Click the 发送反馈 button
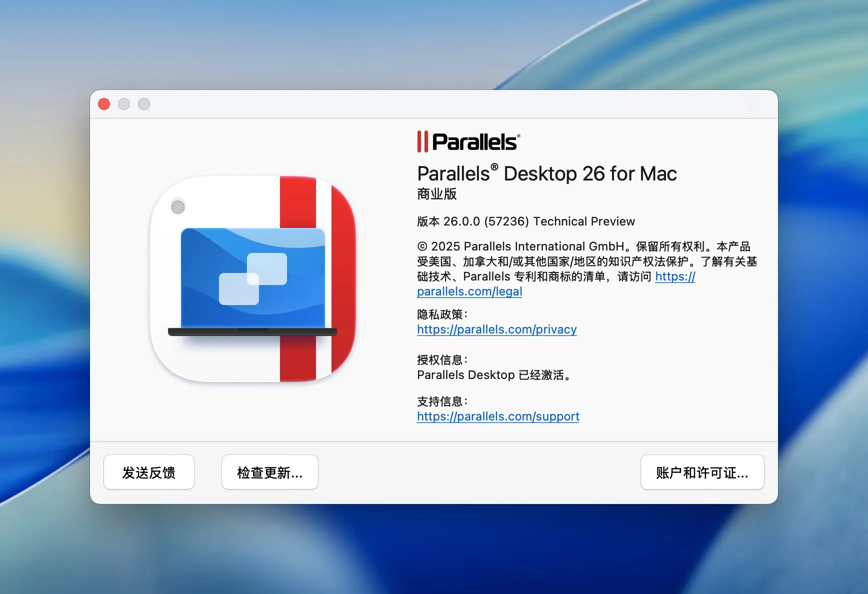 pyautogui.click(x=148, y=472)
